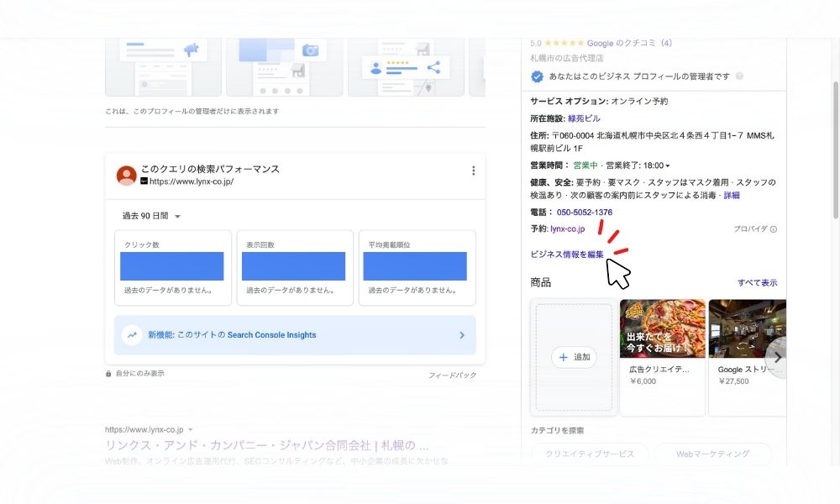Image resolution: width=840 pixels, height=504 pixels.
Task: Open the クリック数 metric card
Action: 172,268
